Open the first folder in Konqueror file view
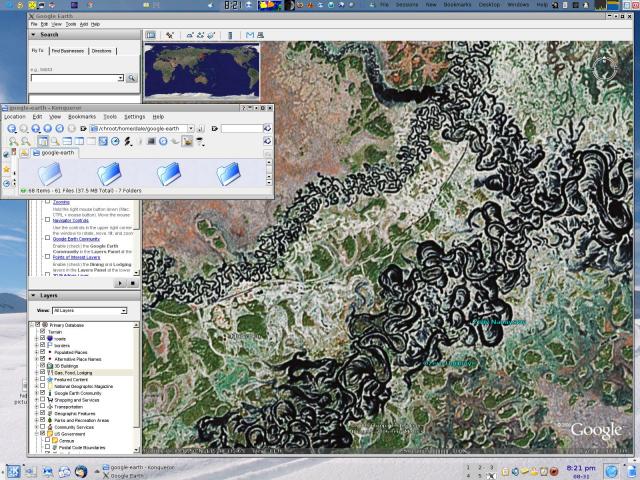 click(50, 173)
